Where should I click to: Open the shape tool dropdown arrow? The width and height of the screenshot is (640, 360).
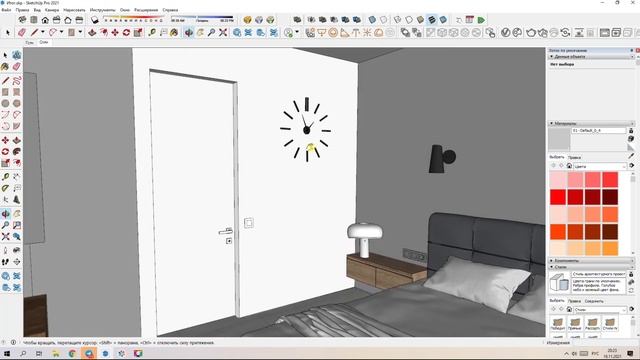[x=80, y=32]
